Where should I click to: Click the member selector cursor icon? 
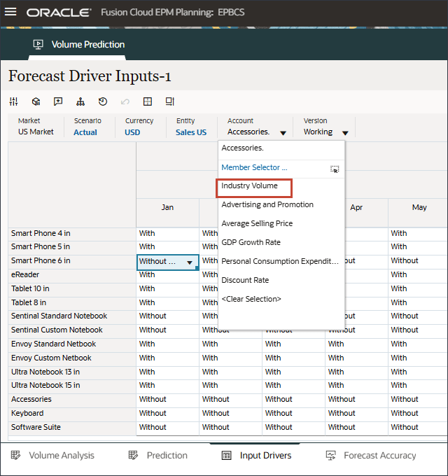coord(335,169)
